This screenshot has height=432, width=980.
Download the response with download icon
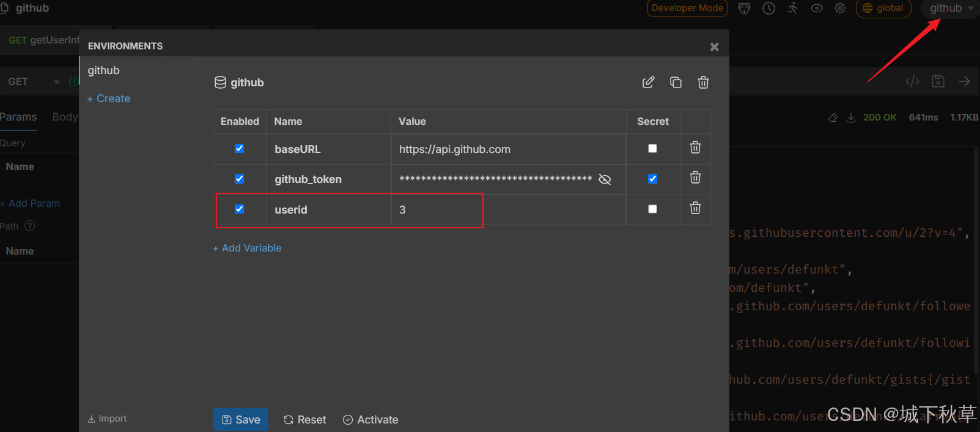point(850,117)
